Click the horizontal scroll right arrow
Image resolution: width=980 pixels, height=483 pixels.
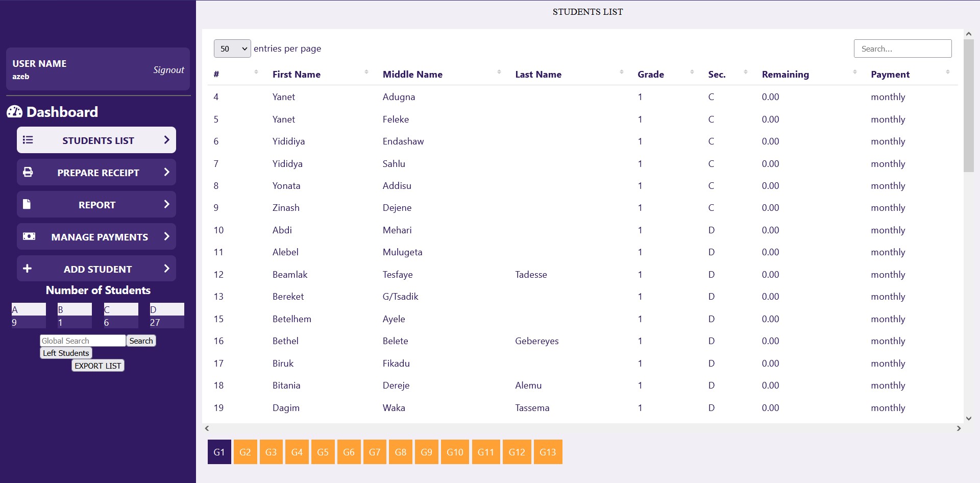[x=959, y=428]
